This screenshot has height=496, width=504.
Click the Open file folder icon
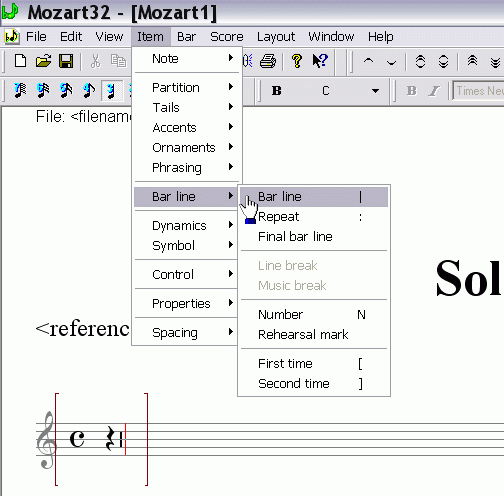coord(43,61)
